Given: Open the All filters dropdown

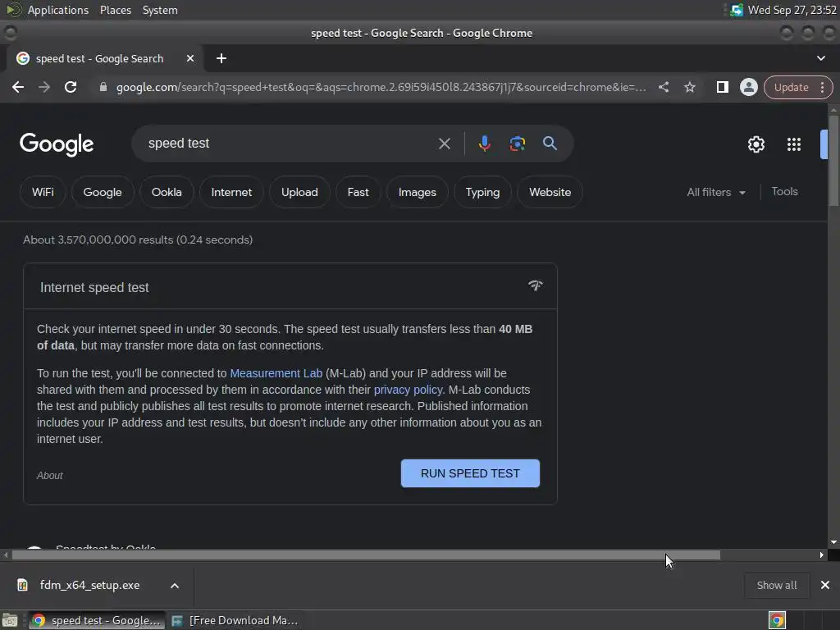Looking at the screenshot, I should (x=715, y=192).
